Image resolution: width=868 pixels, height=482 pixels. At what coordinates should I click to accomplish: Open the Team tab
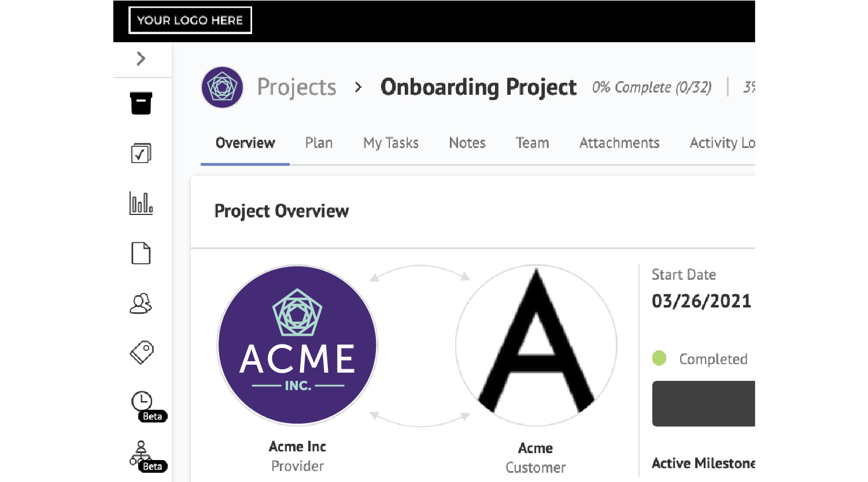pyautogui.click(x=532, y=143)
